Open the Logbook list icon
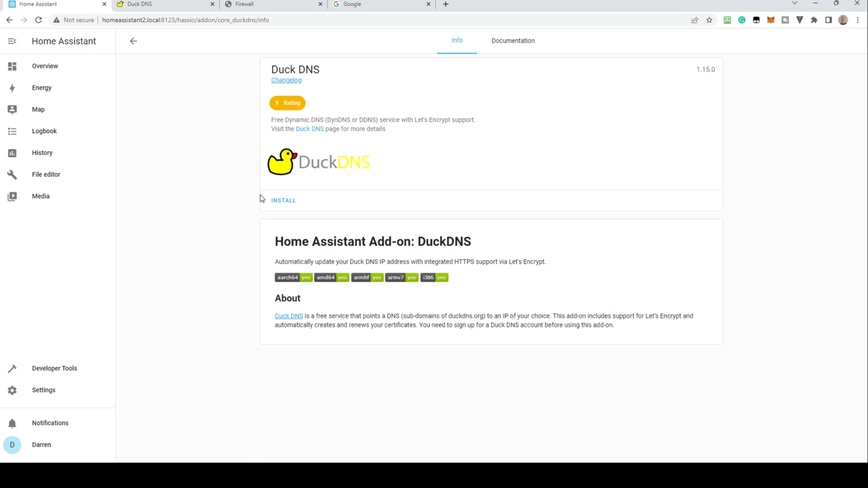868x488 pixels. click(x=12, y=131)
